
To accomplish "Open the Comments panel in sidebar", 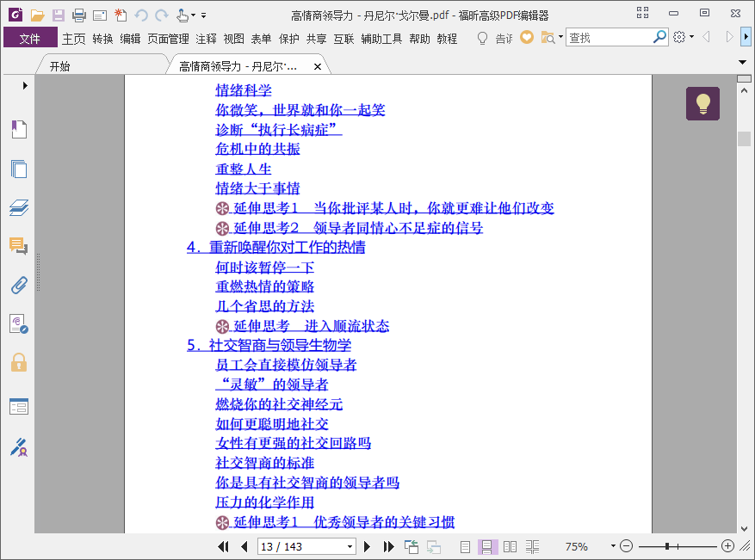I will point(19,246).
